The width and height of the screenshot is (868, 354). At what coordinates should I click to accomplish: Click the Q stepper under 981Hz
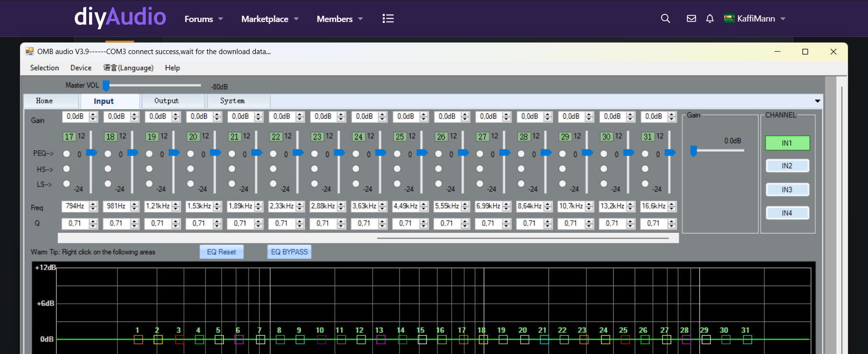135,223
